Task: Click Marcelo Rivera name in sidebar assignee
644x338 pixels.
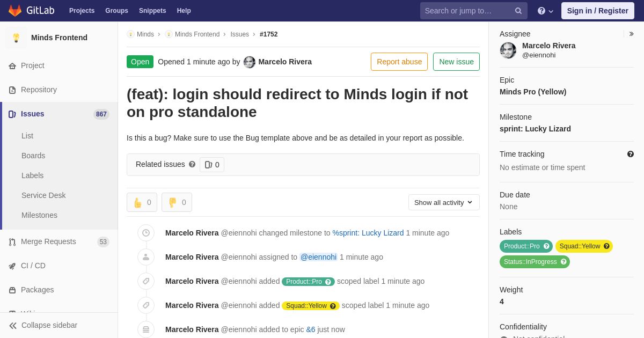Action: [x=549, y=46]
